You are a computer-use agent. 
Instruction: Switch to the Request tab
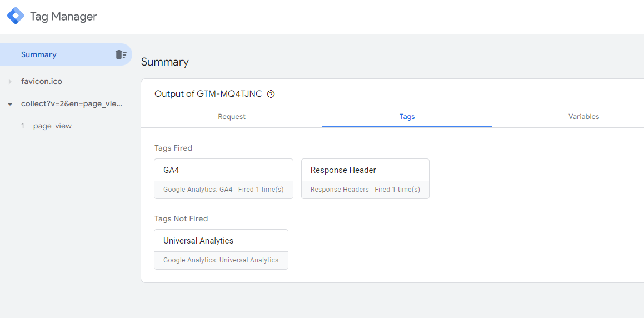[232, 117]
